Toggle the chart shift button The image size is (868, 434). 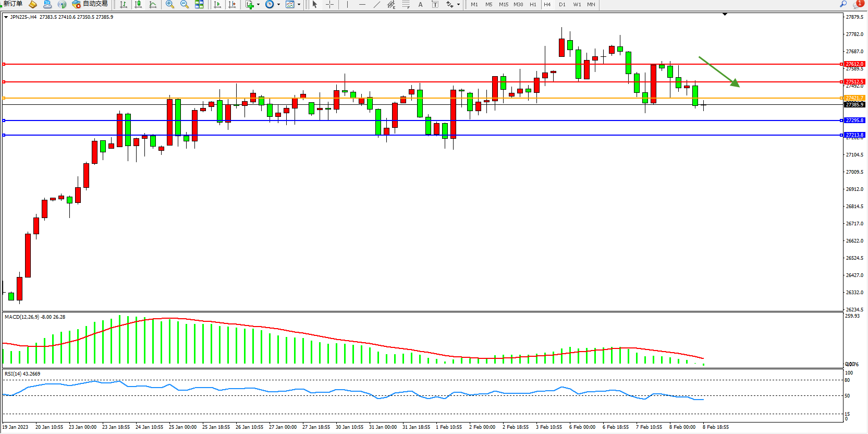point(232,5)
